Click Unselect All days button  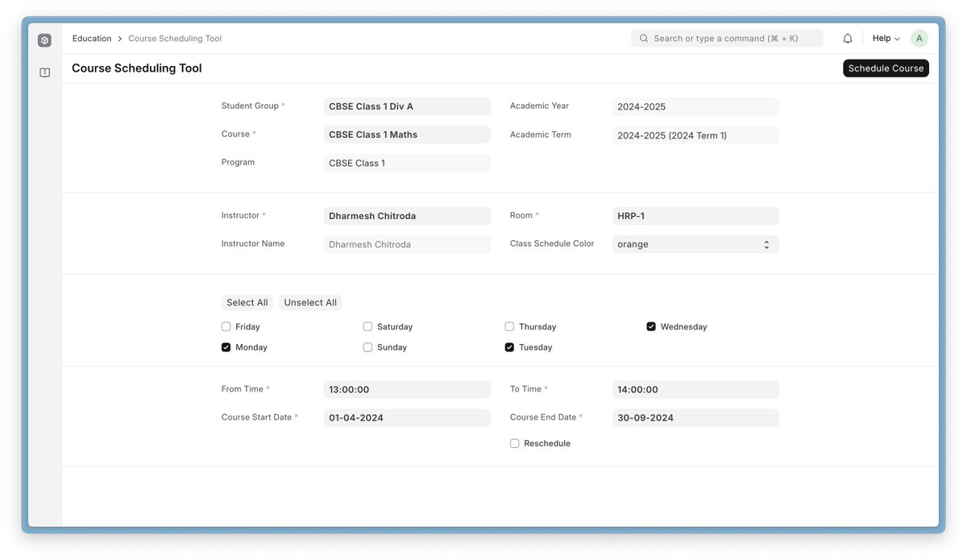(x=310, y=303)
